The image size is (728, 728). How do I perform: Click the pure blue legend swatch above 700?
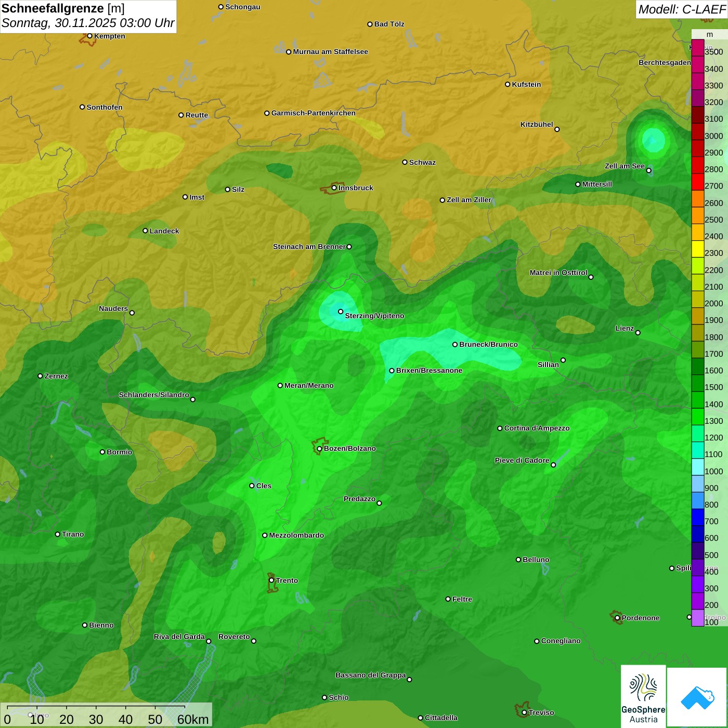pyautogui.click(x=697, y=517)
